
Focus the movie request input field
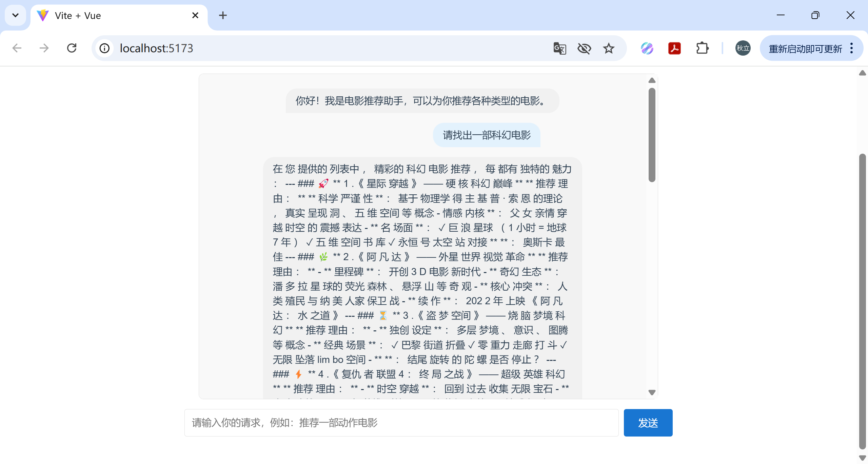coord(401,423)
